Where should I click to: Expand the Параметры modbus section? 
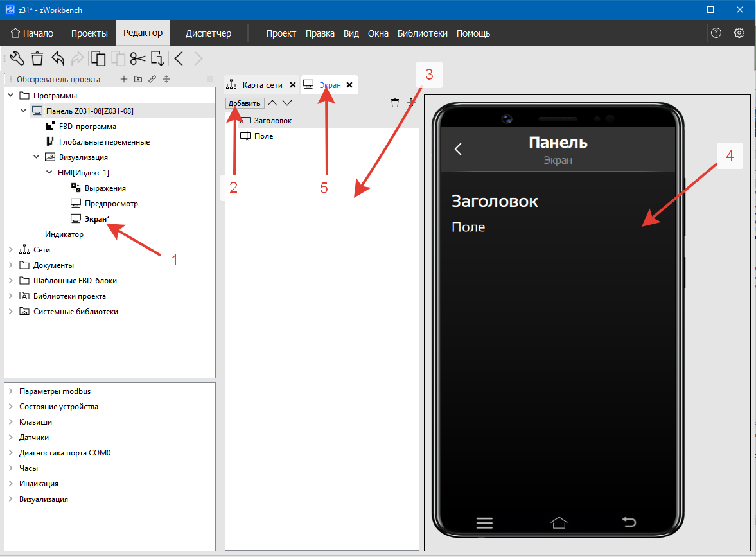(10, 391)
